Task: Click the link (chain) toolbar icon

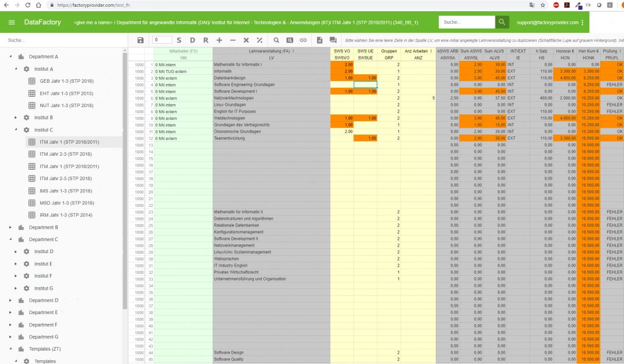Action: coord(303,40)
